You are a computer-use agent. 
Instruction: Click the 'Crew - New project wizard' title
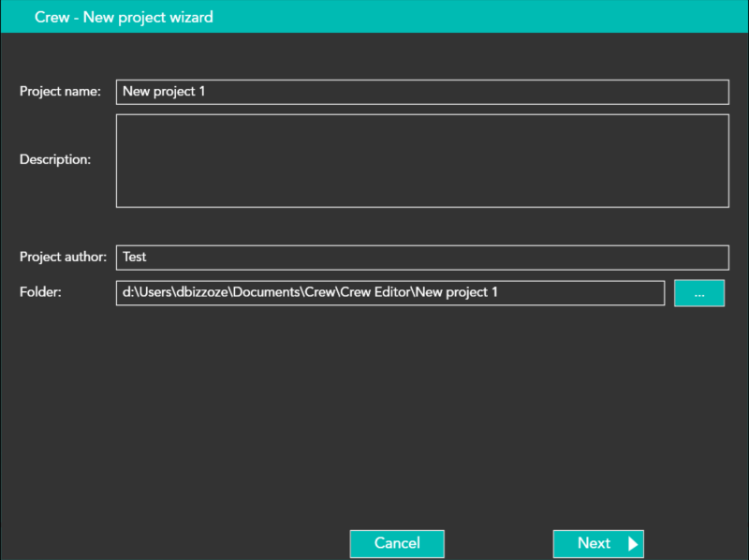[x=124, y=17]
